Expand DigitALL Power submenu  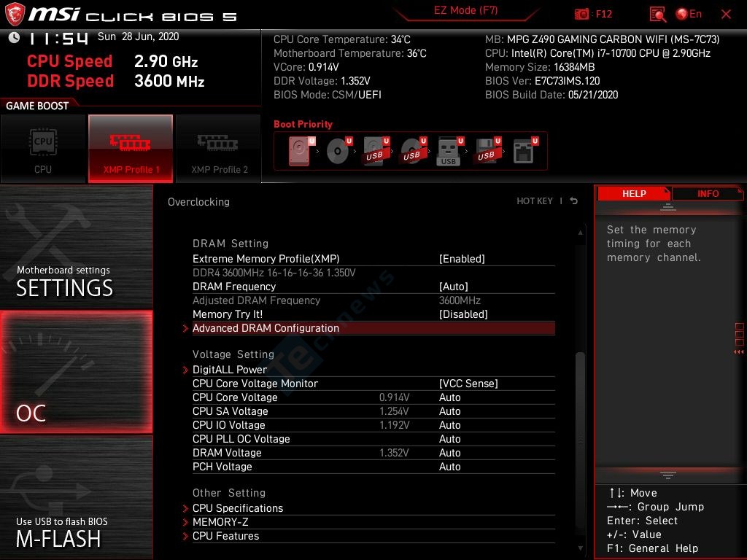[373, 370]
